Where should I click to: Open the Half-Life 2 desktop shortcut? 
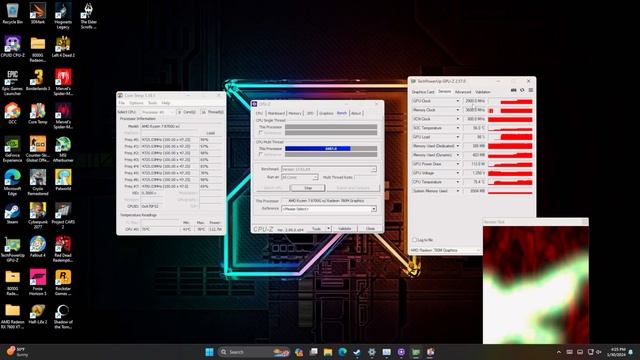(x=38, y=313)
